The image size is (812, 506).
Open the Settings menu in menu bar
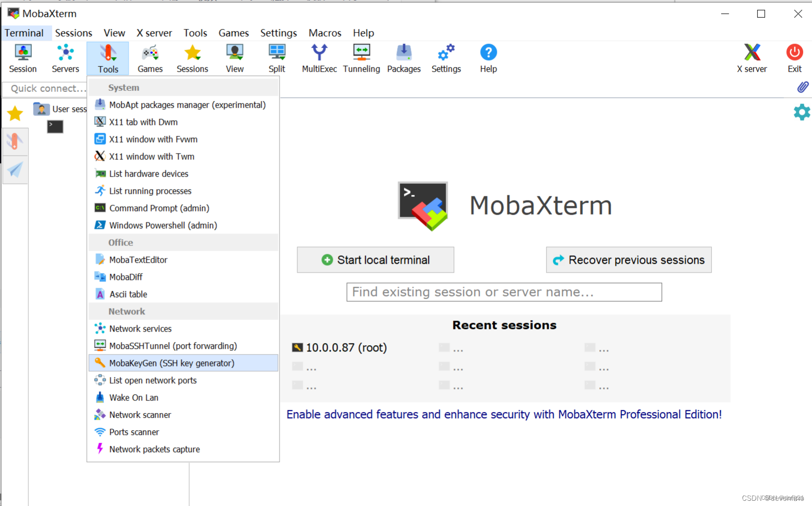279,33
